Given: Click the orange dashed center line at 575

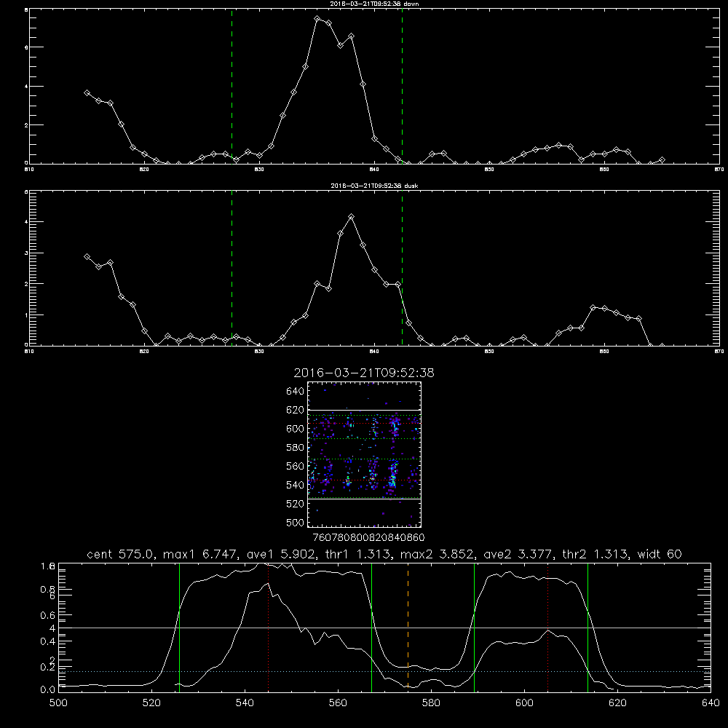Looking at the screenshot, I should [408, 627].
